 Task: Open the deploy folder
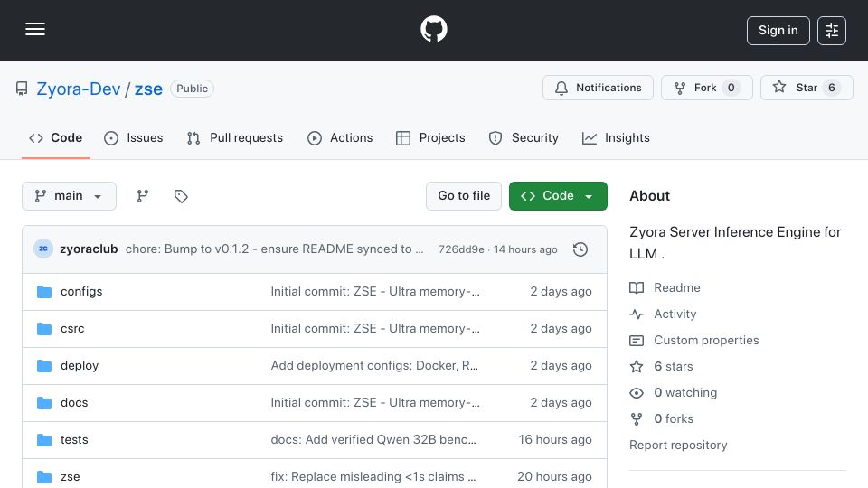80,366
